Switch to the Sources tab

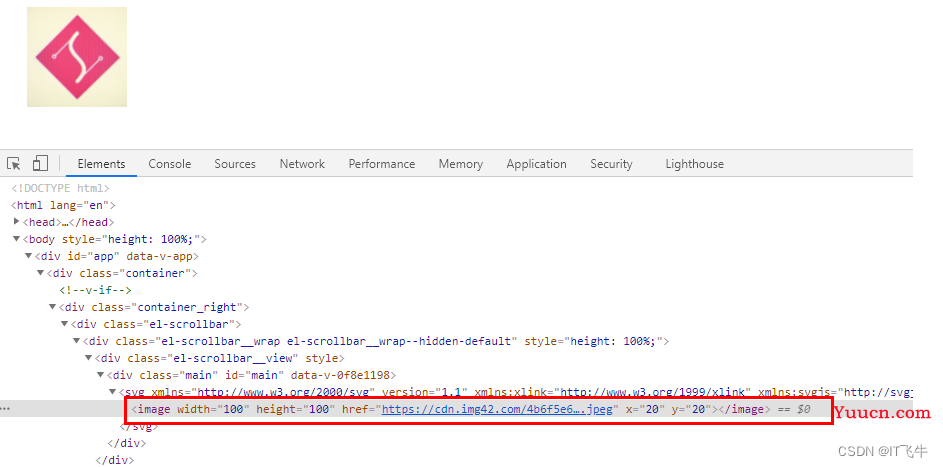pyautogui.click(x=235, y=163)
